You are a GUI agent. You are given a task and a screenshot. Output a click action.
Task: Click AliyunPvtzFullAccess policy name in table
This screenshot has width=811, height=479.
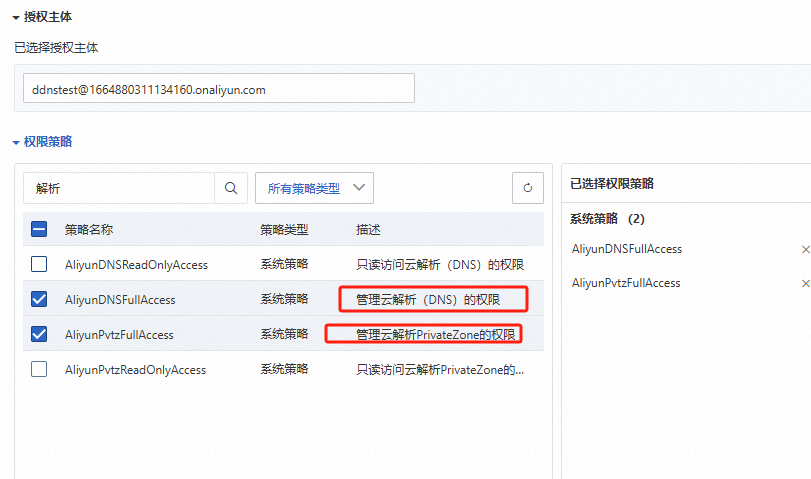tap(119, 335)
